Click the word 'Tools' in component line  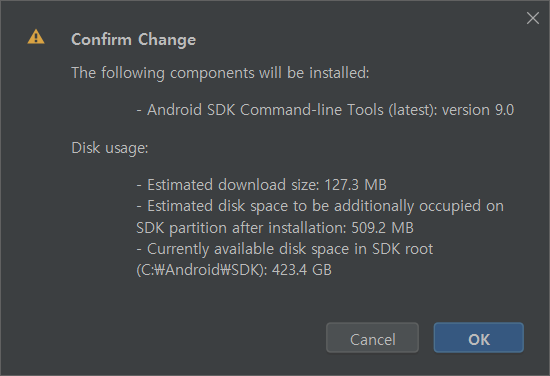365,110
